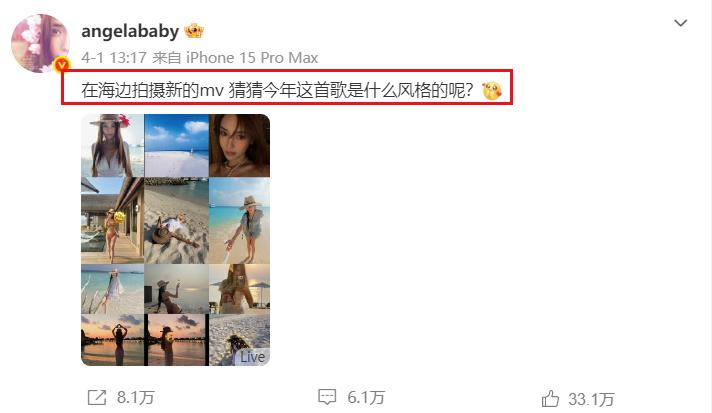Open the Live photo thumbnail

click(239, 340)
